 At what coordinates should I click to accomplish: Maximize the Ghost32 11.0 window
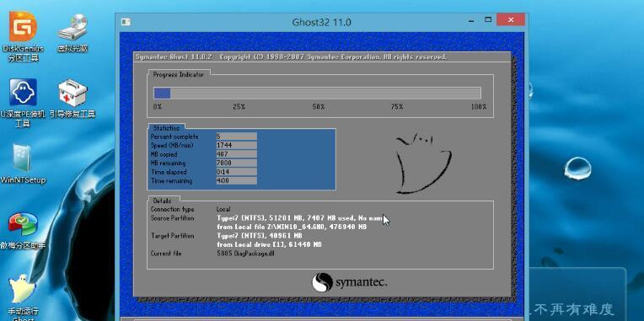pyautogui.click(x=487, y=19)
